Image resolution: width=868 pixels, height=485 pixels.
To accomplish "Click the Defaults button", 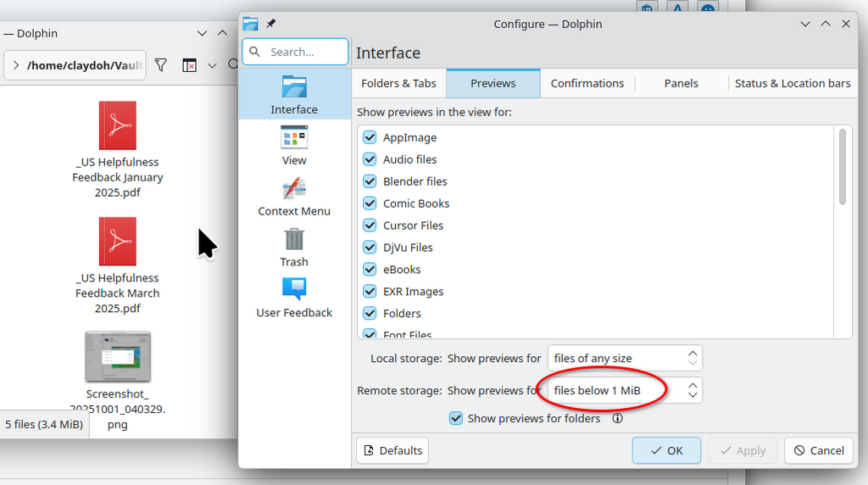I will pyautogui.click(x=392, y=451).
